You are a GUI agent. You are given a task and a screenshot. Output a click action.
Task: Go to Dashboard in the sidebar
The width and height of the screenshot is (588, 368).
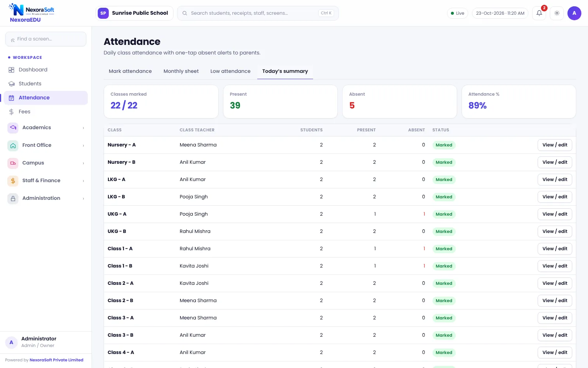[46, 70]
